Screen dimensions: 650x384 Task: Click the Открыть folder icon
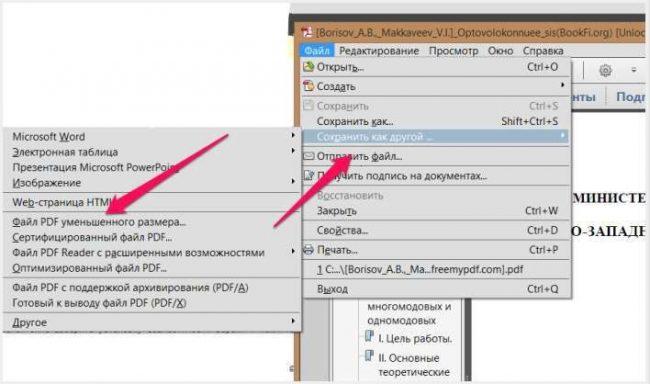(308, 66)
